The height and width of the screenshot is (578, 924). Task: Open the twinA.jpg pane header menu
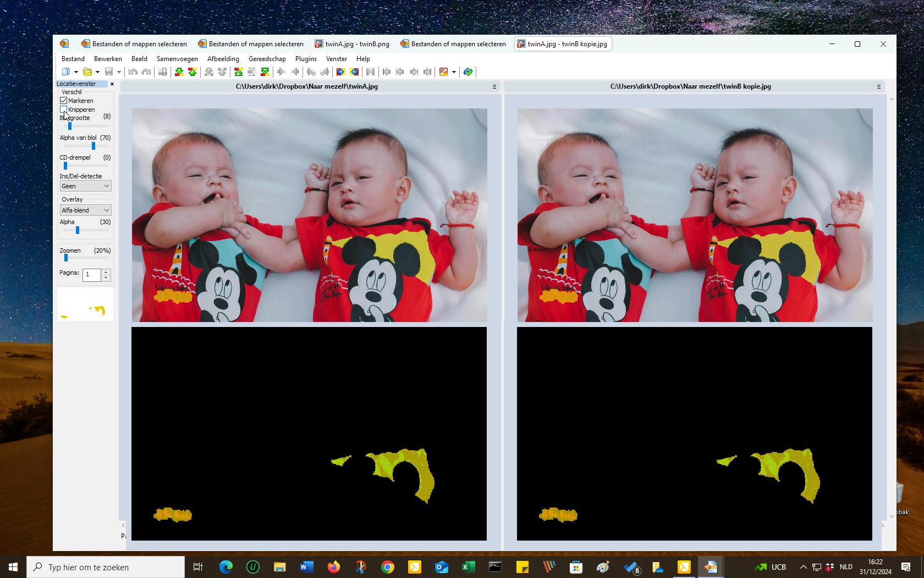point(494,86)
